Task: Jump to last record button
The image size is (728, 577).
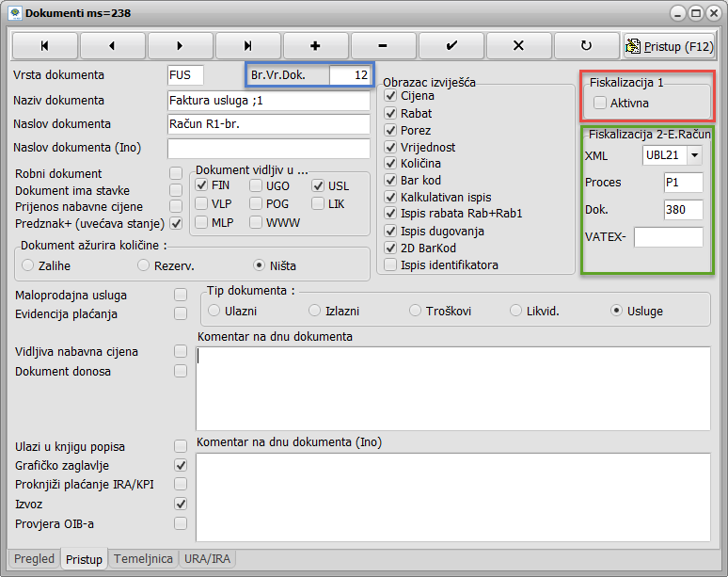Action: (247, 45)
